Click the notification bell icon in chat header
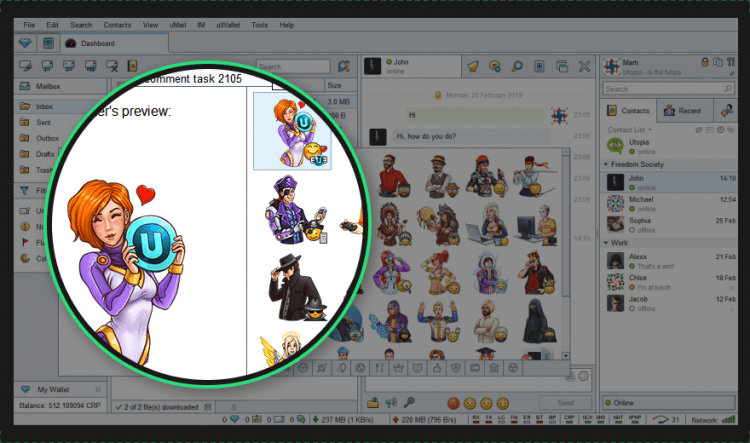The height and width of the screenshot is (443, 750). (474, 66)
